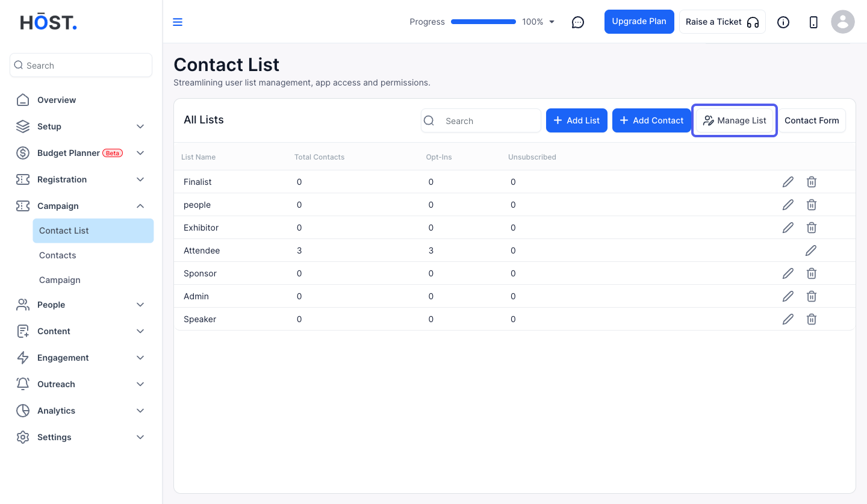The width and height of the screenshot is (867, 504).
Task: Open the chat bubble icon in header
Action: [578, 22]
